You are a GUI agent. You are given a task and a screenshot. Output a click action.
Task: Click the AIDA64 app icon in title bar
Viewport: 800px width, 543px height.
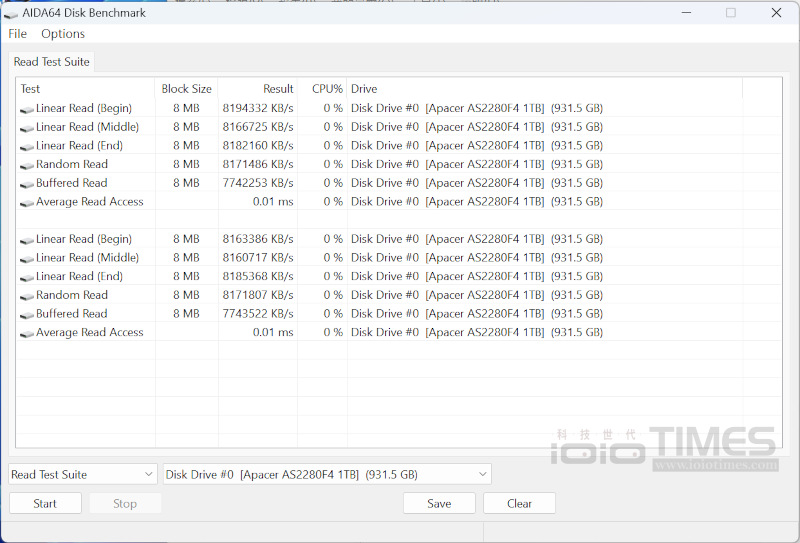pyautogui.click(x=11, y=13)
